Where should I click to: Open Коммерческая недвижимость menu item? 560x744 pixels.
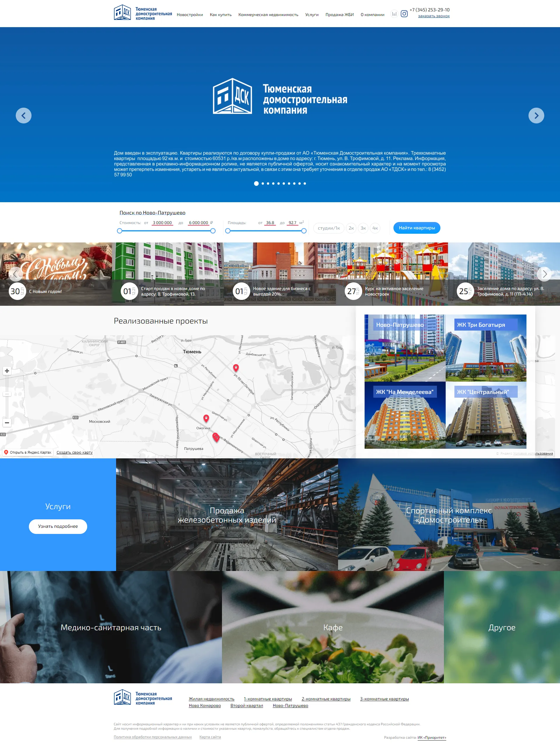click(x=268, y=15)
